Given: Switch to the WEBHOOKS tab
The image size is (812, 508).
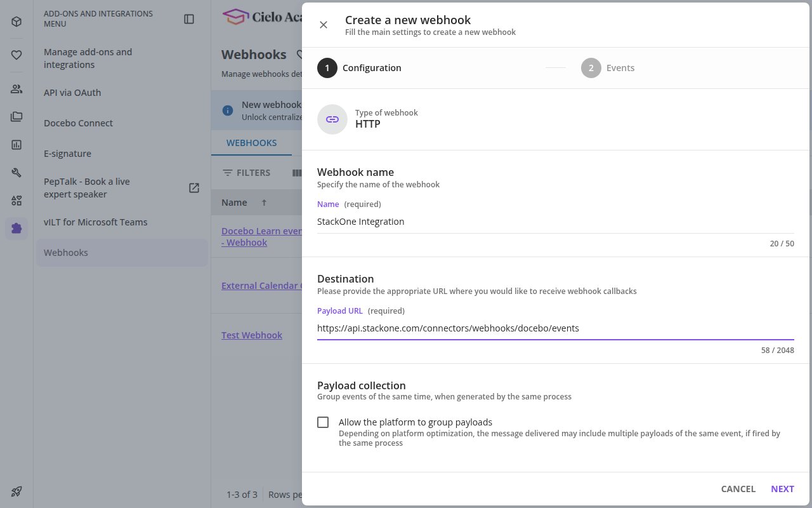Looking at the screenshot, I should coord(251,143).
